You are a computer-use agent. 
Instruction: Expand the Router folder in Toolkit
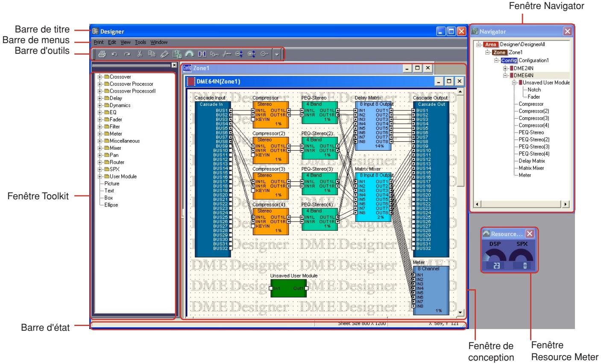pos(100,162)
